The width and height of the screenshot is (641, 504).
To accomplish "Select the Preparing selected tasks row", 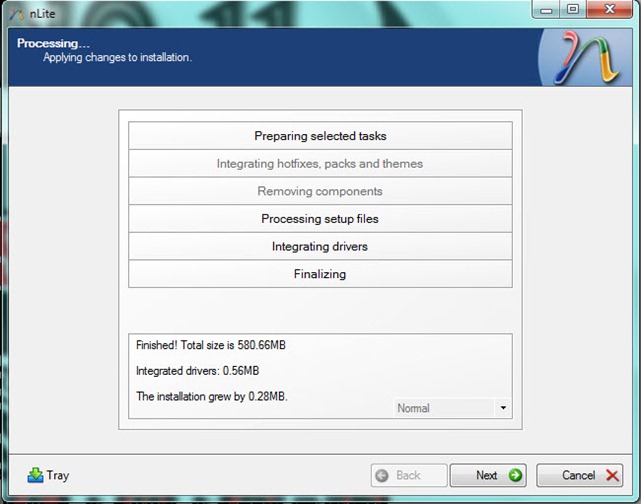I will click(320, 136).
